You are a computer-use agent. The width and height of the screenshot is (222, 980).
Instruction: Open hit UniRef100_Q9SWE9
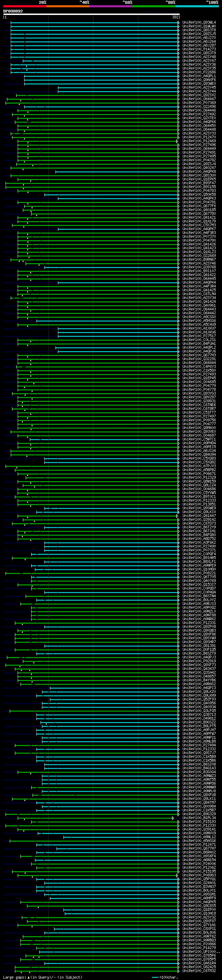pos(199,508)
